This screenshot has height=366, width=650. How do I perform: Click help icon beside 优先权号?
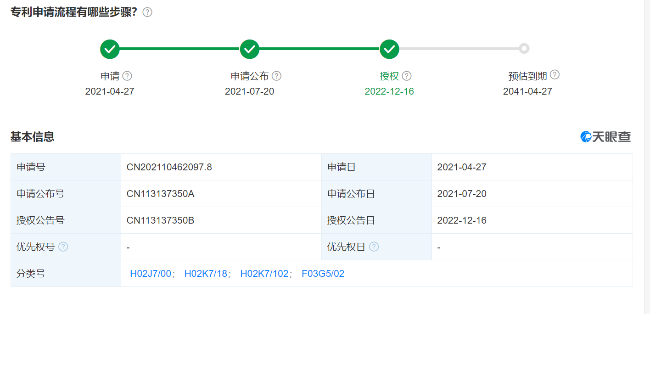63,247
